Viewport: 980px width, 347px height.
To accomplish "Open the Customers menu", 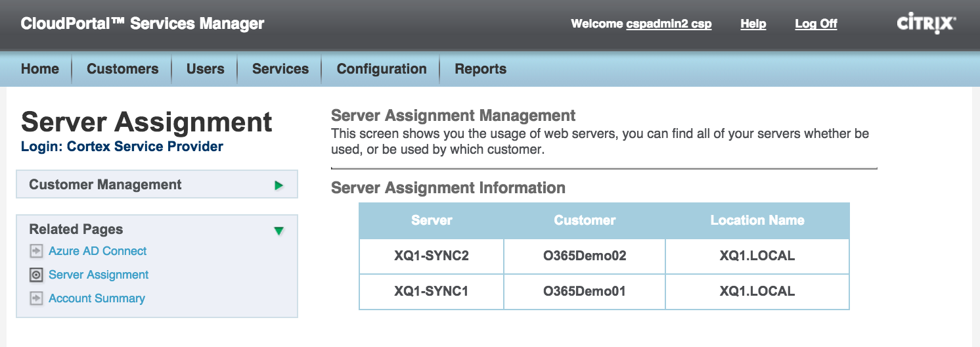I will (122, 69).
